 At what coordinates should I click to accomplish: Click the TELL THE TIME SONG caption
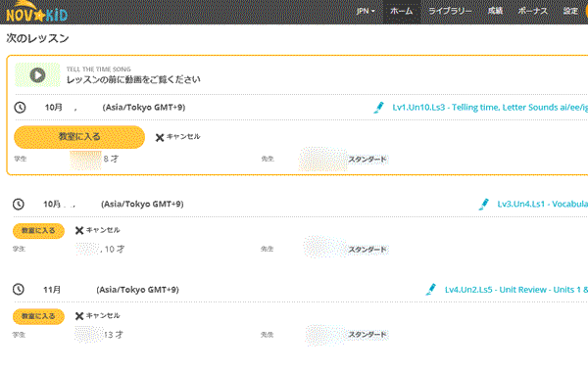[x=99, y=69]
